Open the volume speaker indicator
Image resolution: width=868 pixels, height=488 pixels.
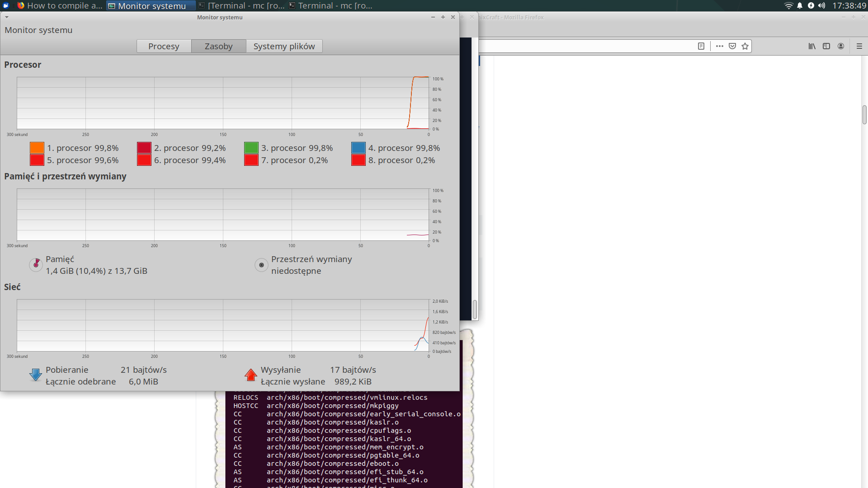[x=821, y=5]
